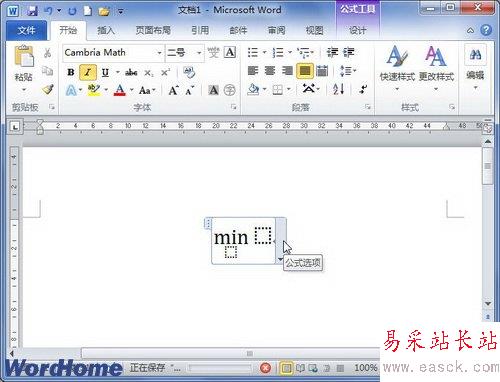Open the shading paint bucket
This screenshot has height=382, width=500.
[253, 89]
